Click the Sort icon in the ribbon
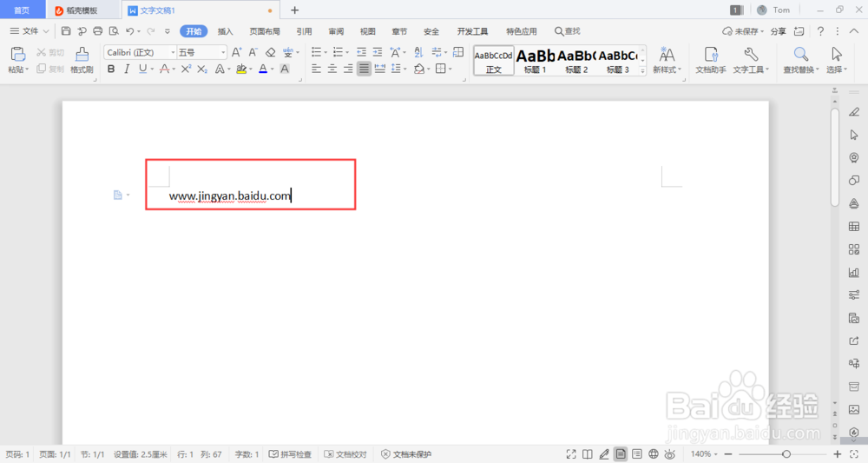This screenshot has height=463, width=868. [x=418, y=52]
